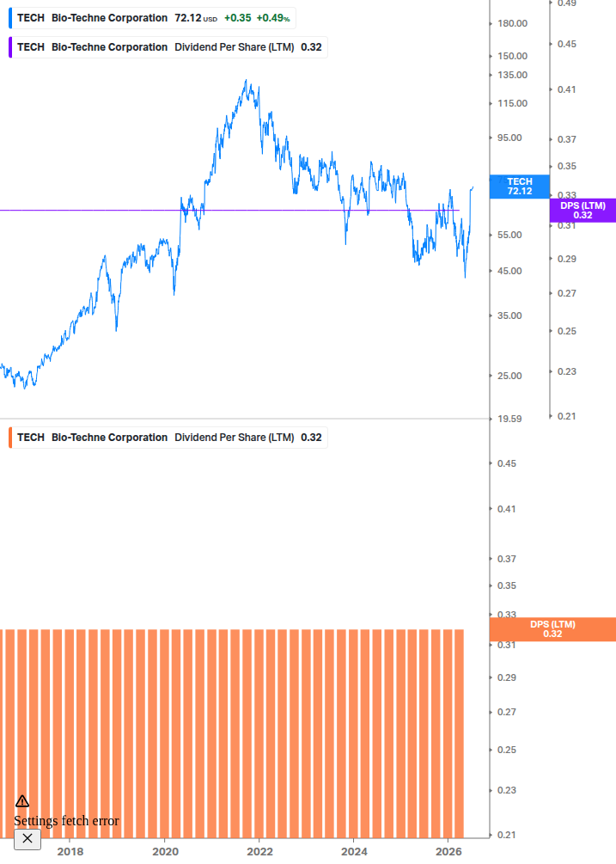The height and width of the screenshot is (864, 616).
Task: Click the 55.00 price scale value
Action: [x=509, y=235]
